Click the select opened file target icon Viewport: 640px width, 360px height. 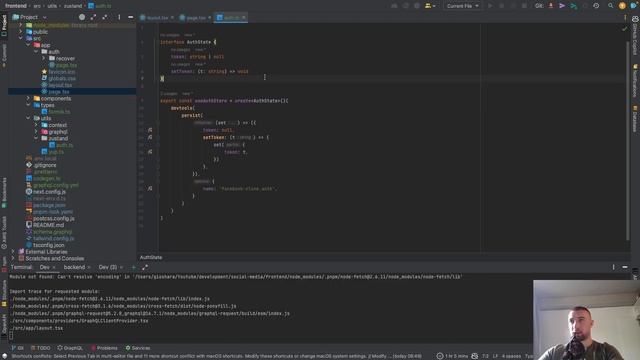pos(82,17)
